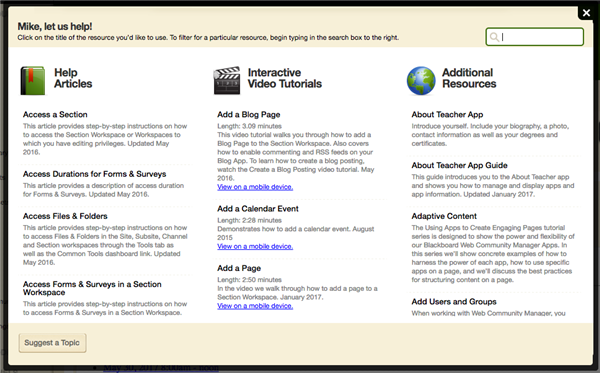
Task: Open the About Teacher App resource
Action: [x=447, y=114]
